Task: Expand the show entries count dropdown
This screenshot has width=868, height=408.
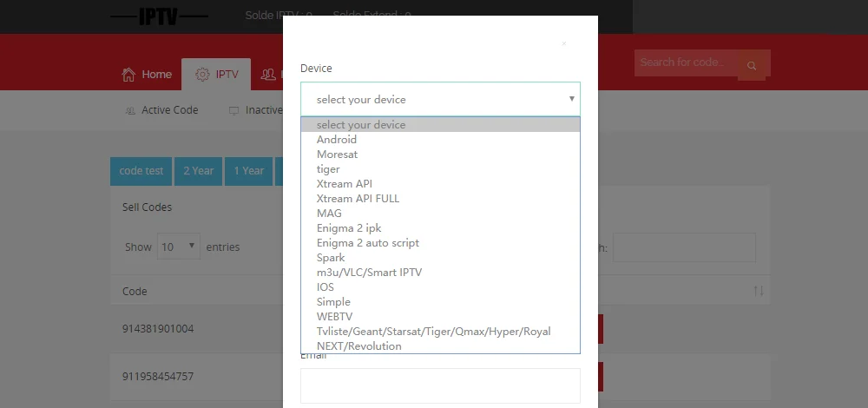Action: point(179,247)
